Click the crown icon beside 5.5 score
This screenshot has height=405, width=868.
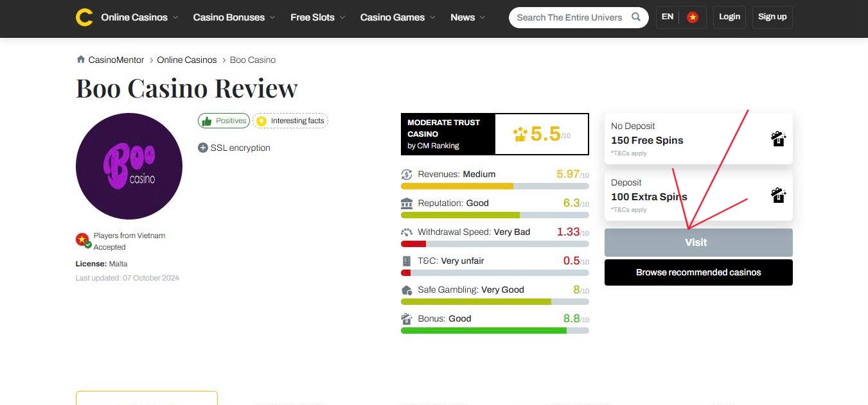[x=520, y=134]
